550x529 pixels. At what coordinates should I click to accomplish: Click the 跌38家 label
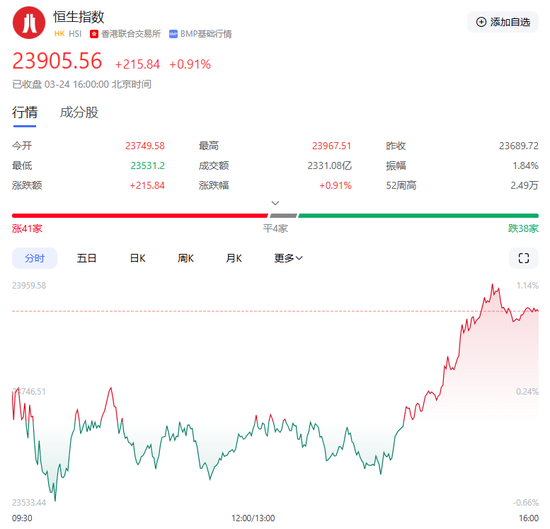point(523,229)
